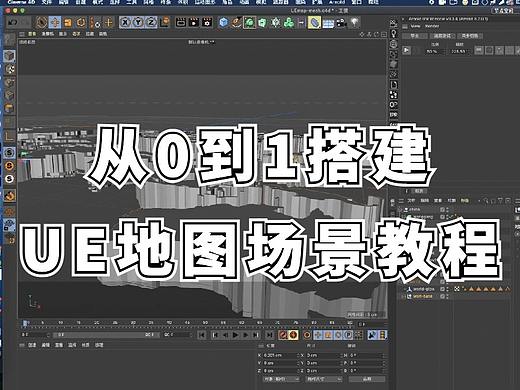Click the position X input field
The width and height of the screenshot is (520, 390).
(x=279, y=355)
